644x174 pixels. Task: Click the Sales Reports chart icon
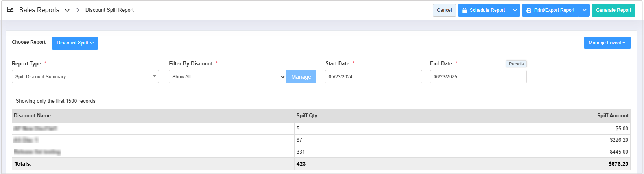click(x=10, y=10)
